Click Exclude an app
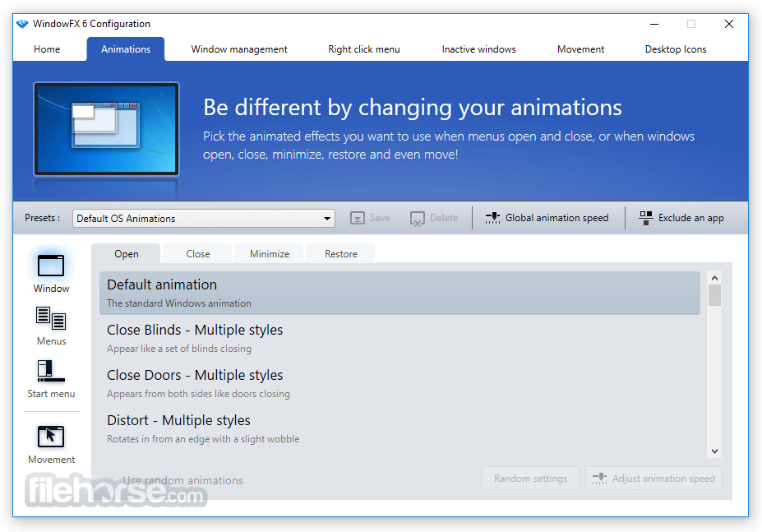This screenshot has height=532, width=762. click(681, 218)
